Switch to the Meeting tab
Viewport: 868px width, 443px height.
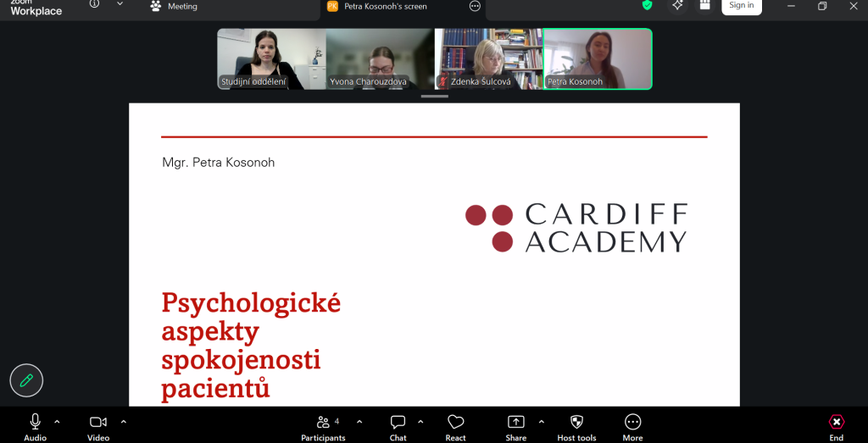[x=174, y=7]
